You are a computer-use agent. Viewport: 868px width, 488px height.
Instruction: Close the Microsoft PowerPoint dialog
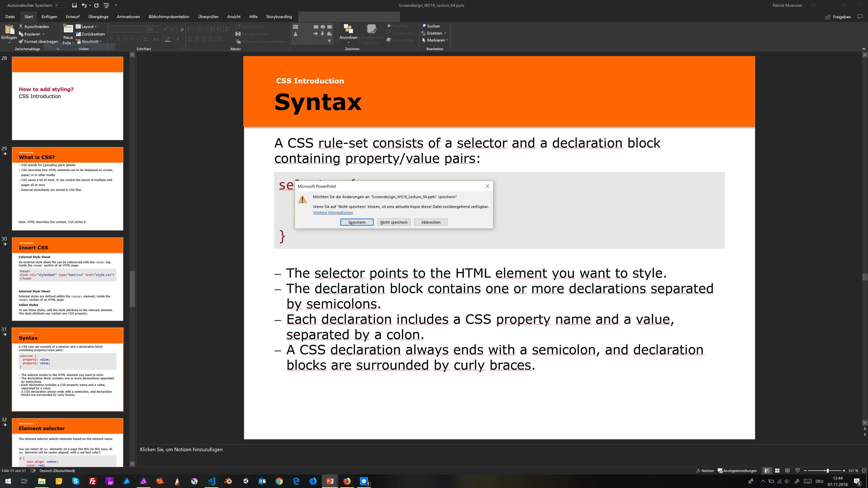coord(487,186)
